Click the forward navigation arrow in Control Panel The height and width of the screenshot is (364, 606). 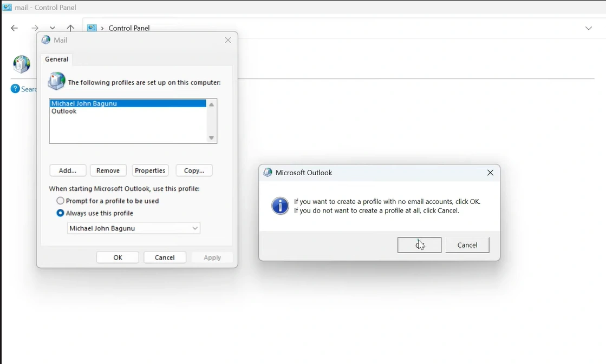[35, 28]
